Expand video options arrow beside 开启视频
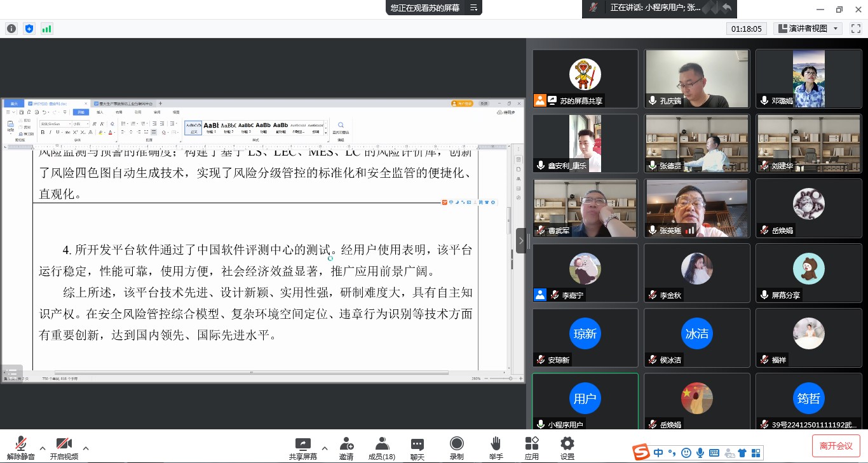The image size is (868, 463). pyautogui.click(x=86, y=448)
